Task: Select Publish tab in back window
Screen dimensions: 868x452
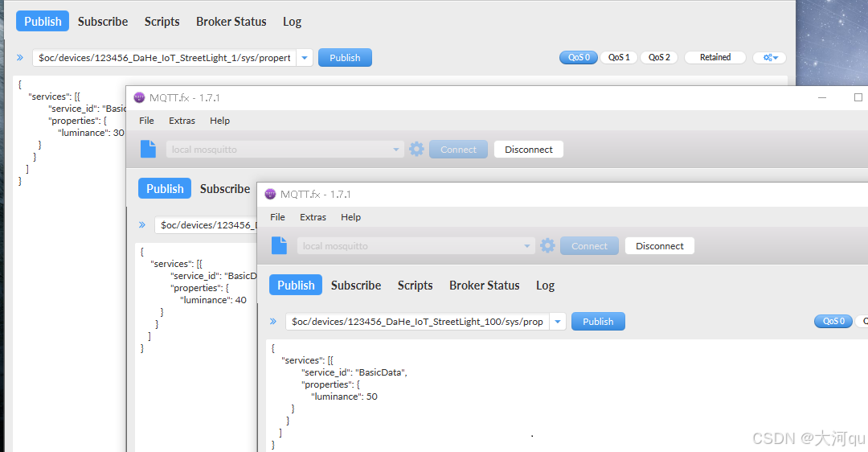Action: point(43,21)
